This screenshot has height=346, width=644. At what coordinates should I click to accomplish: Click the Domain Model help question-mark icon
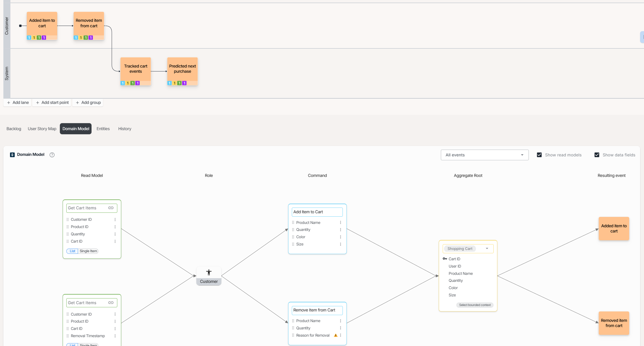[x=52, y=155]
